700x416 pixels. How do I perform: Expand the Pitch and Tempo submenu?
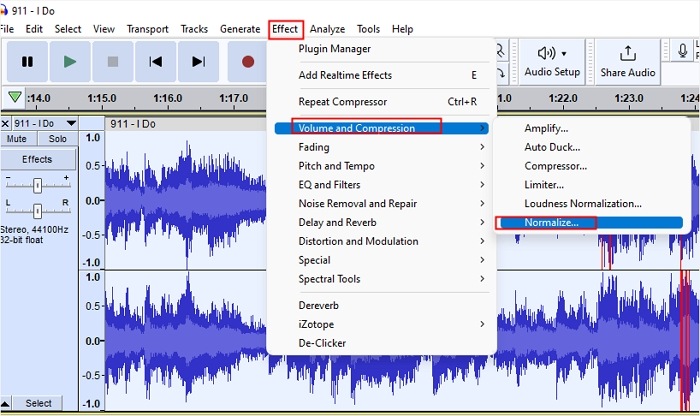pos(382,166)
